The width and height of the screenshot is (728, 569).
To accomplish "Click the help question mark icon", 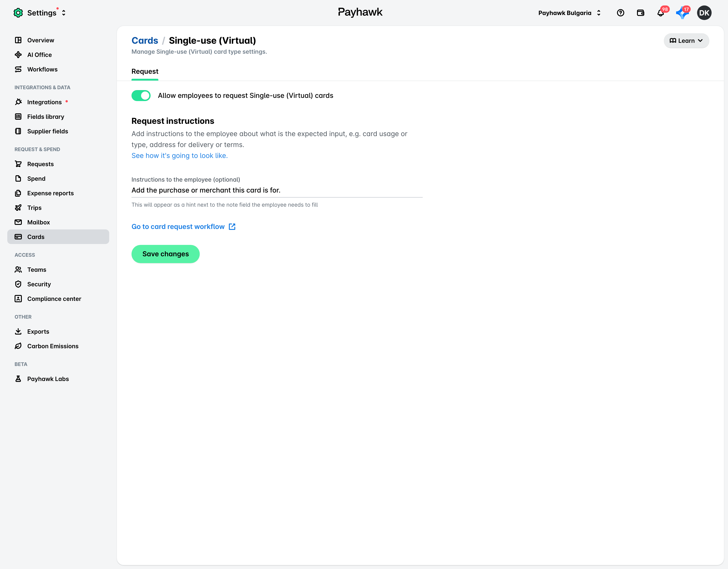I will click(x=620, y=13).
